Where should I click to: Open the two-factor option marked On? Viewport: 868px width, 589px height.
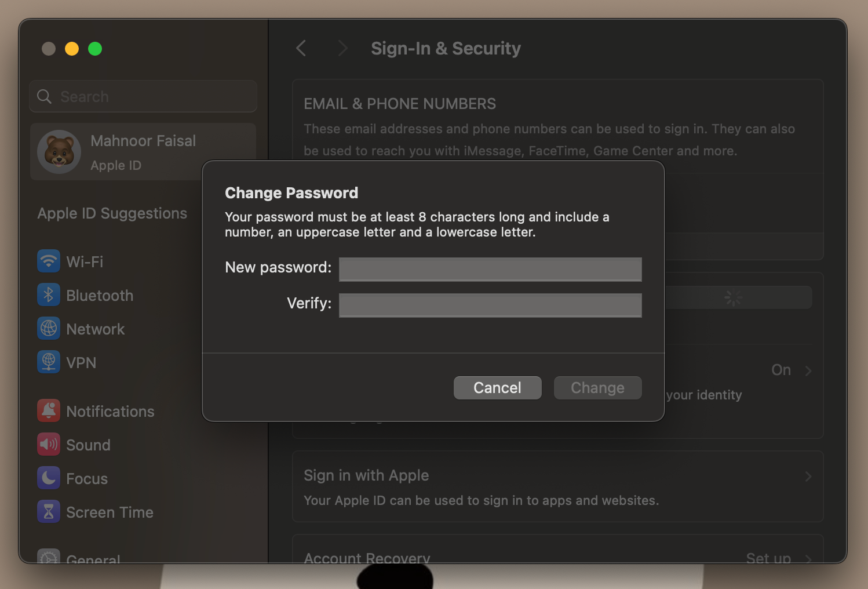tap(781, 370)
